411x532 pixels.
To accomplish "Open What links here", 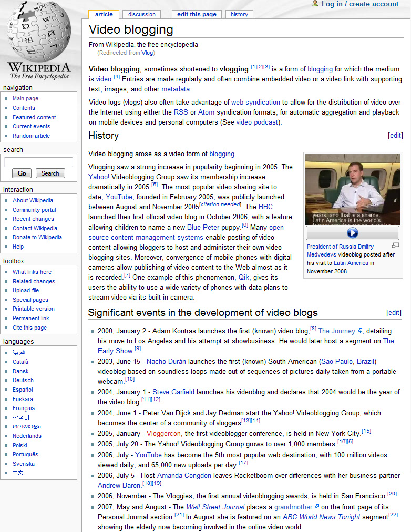I will (x=32, y=272).
